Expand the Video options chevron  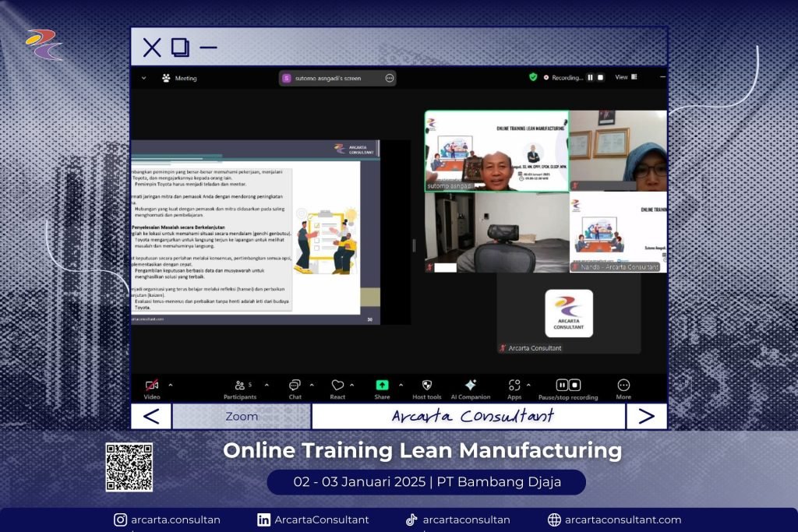click(x=171, y=385)
